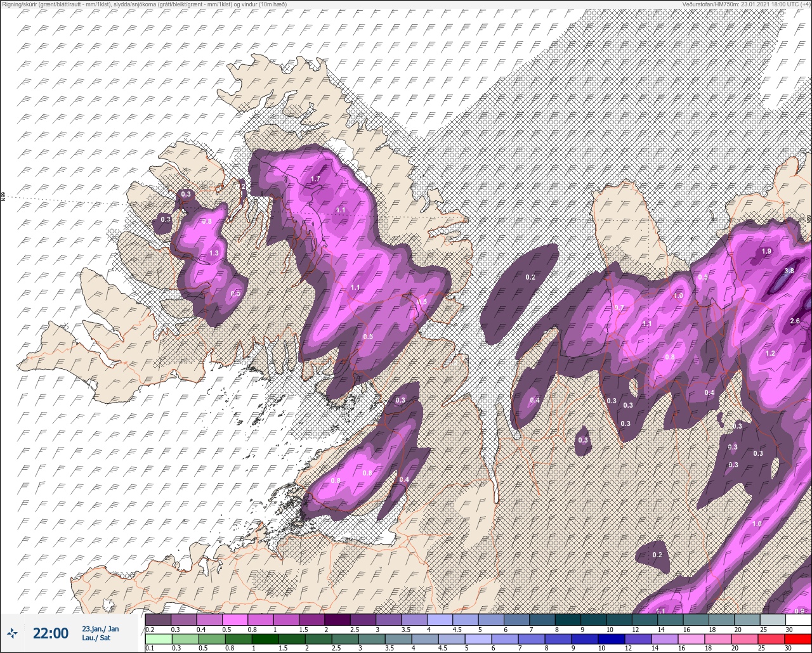This screenshot has width=812, height=653.
Task: Click the 3.8 precipitation value on map
Action: tap(789, 271)
